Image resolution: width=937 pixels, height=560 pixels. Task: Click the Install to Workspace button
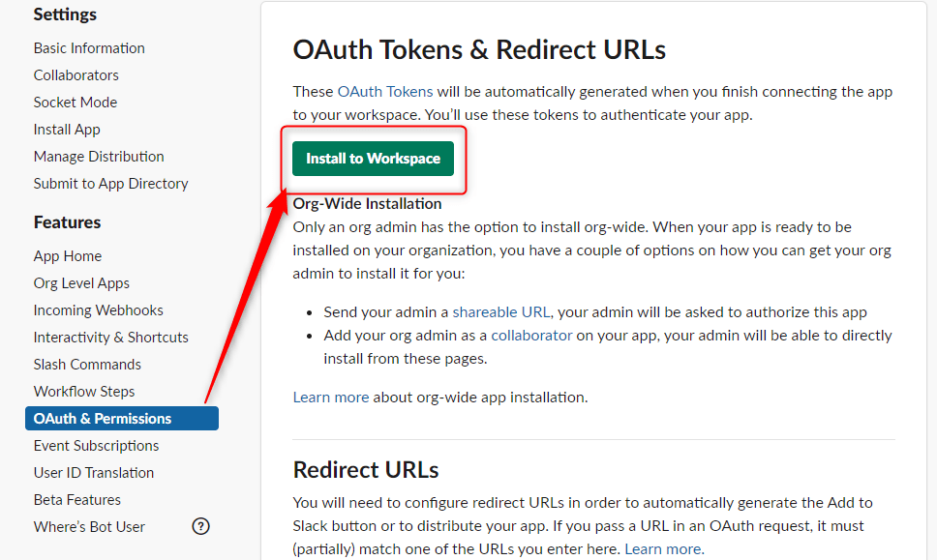click(373, 159)
